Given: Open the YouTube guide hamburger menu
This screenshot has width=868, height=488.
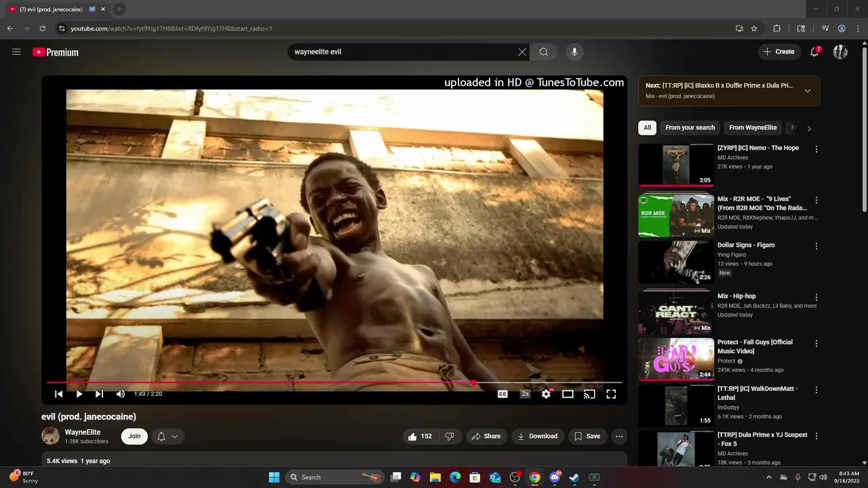Looking at the screenshot, I should (x=16, y=52).
